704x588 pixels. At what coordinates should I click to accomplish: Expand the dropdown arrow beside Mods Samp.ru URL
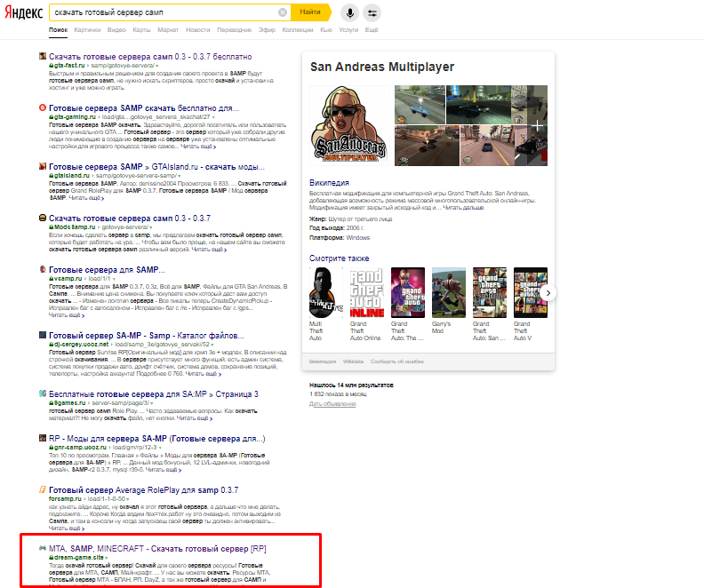coord(151,227)
